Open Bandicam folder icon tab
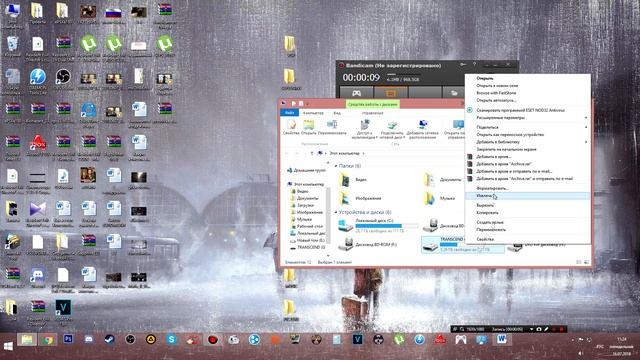Image resolution: width=640 pixels, height=360 pixels. click(453, 93)
